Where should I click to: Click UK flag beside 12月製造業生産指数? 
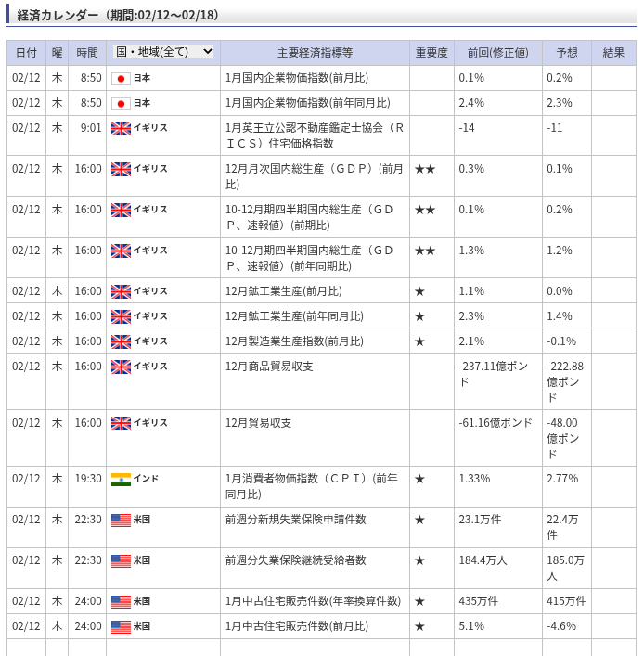click(x=121, y=341)
